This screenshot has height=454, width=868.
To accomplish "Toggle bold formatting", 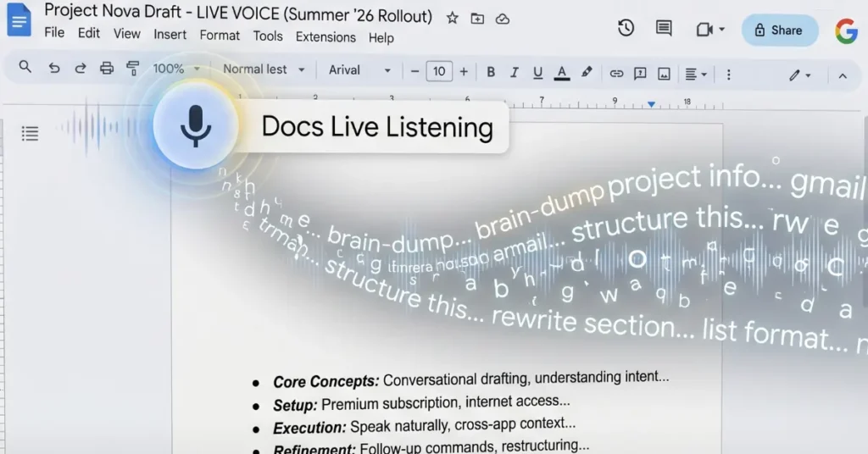I will [491, 72].
